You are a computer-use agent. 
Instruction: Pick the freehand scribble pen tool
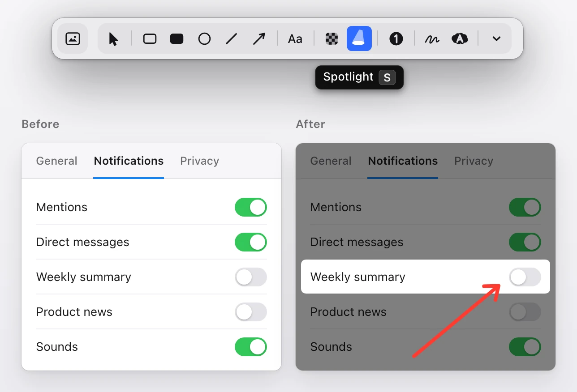tap(432, 39)
